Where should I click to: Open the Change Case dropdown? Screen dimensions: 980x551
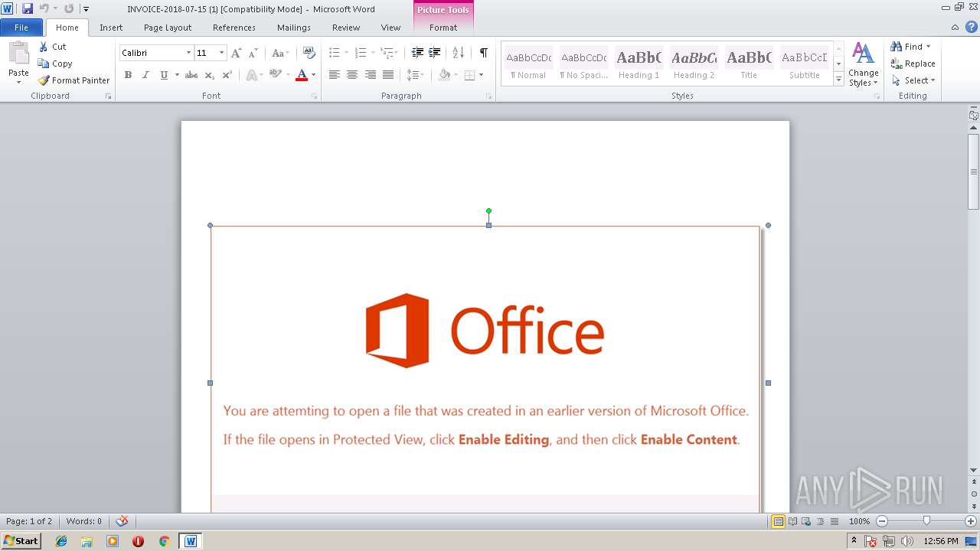point(280,53)
